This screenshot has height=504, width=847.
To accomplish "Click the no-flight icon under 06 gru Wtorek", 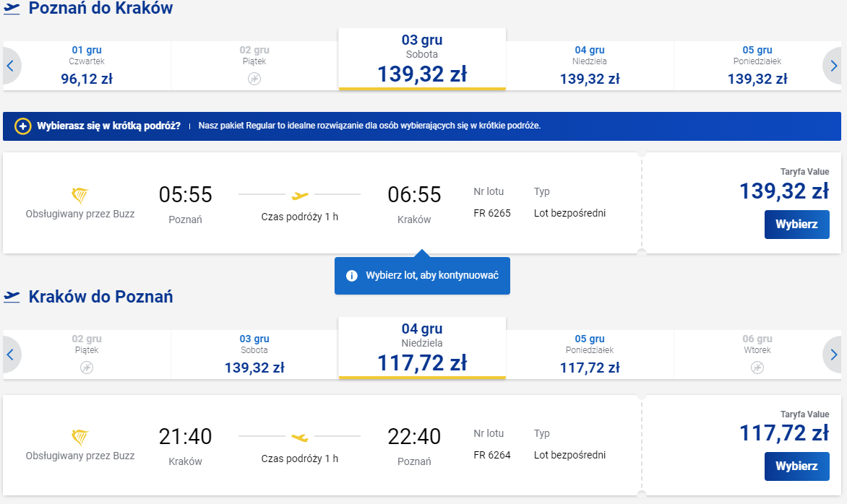I will coord(757,368).
